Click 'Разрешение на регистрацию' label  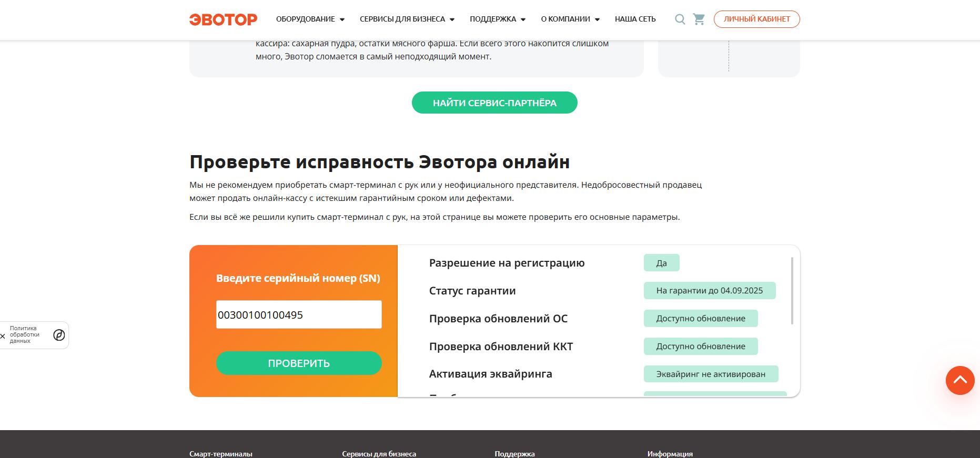507,263
